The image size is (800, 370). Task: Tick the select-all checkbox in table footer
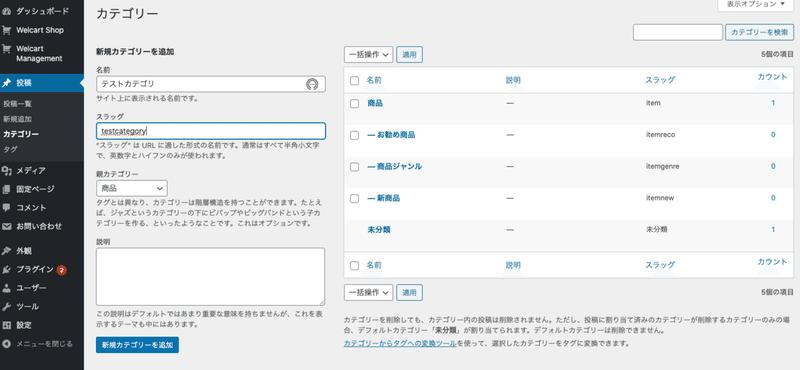click(355, 265)
